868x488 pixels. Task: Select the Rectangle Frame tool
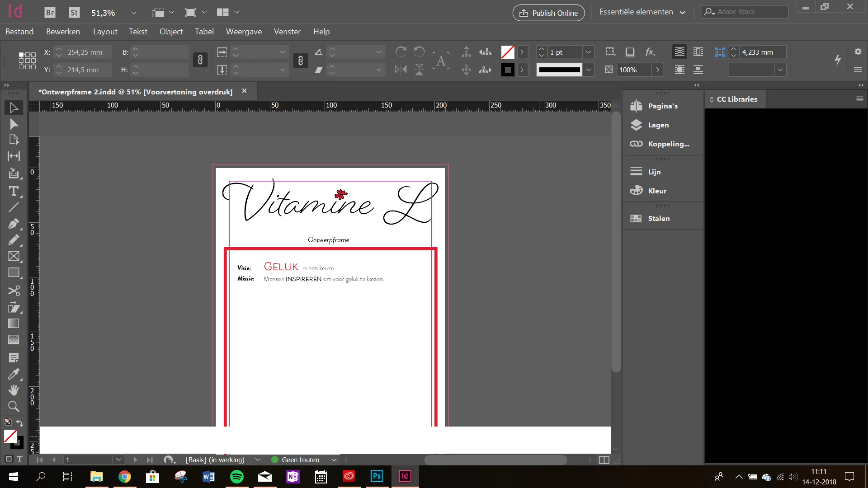point(14,256)
